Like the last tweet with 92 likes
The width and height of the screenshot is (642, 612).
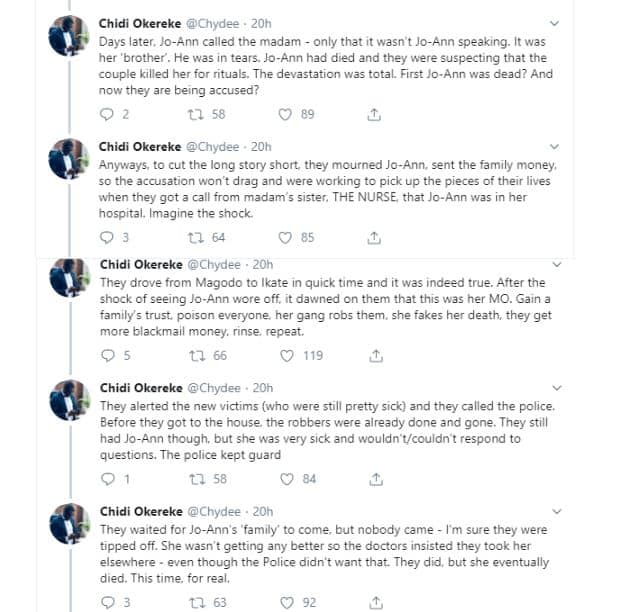[285, 602]
